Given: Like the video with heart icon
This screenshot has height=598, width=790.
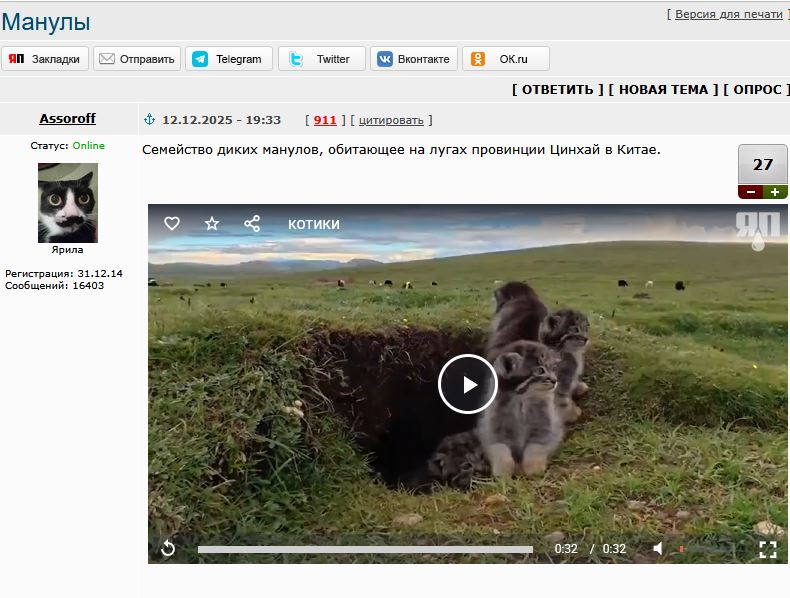Looking at the screenshot, I should click(172, 223).
